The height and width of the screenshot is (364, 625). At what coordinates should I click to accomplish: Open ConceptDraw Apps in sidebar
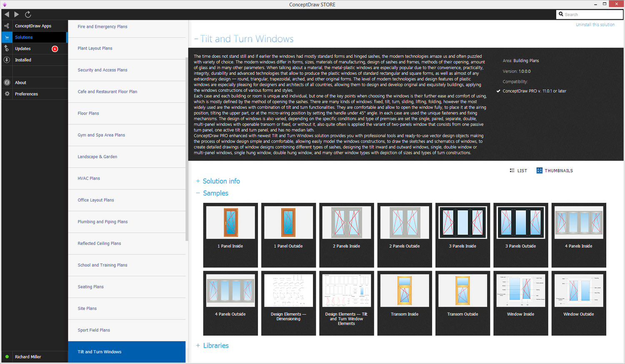click(x=34, y=26)
